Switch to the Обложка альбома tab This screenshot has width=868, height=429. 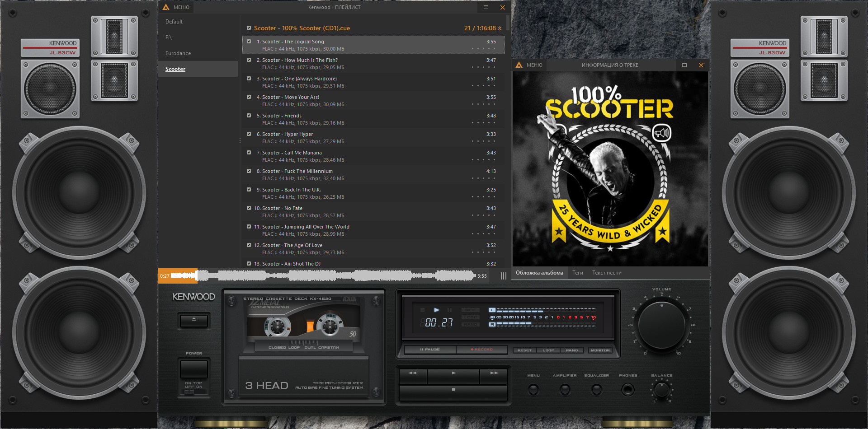click(x=539, y=273)
